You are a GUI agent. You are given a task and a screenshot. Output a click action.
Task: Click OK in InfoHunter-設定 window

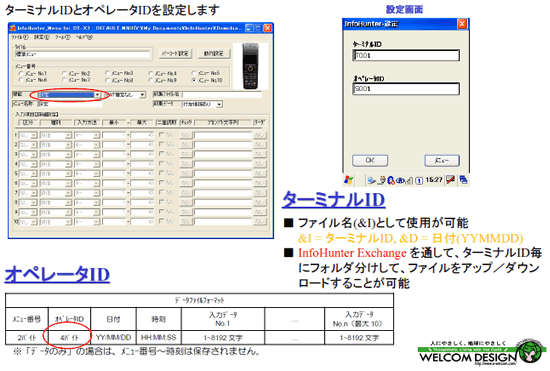(370, 161)
